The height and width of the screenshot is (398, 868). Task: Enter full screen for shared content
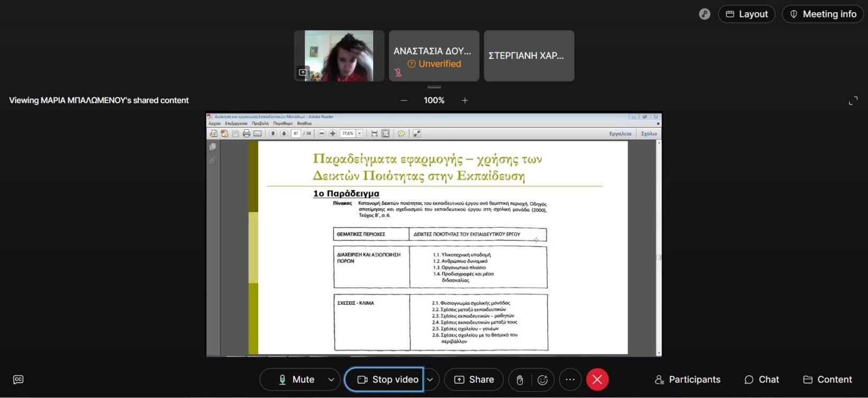(853, 101)
